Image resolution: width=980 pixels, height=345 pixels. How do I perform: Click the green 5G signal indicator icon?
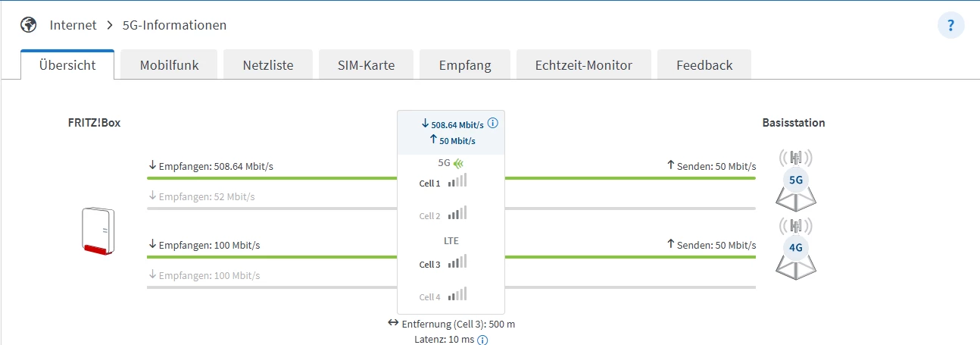tap(459, 162)
